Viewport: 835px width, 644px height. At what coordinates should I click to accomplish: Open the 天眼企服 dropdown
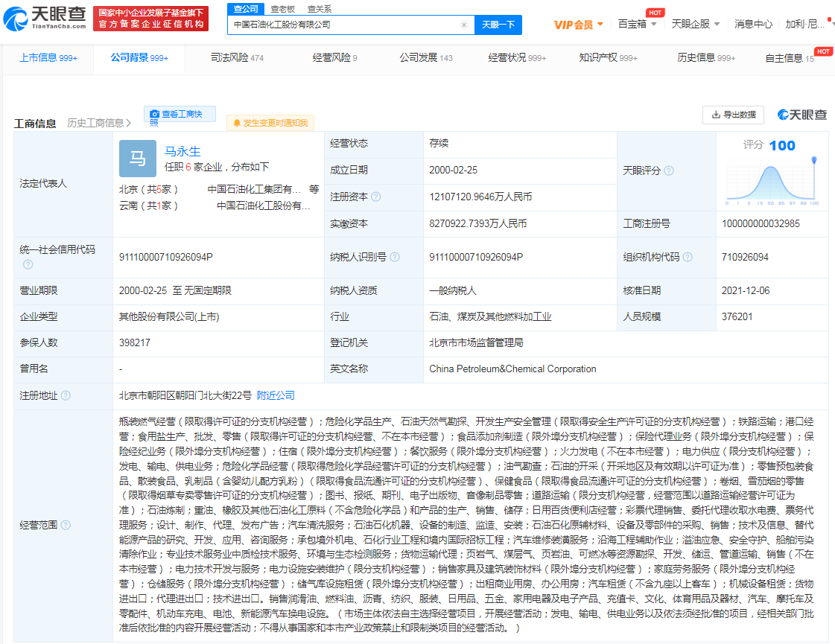[696, 24]
